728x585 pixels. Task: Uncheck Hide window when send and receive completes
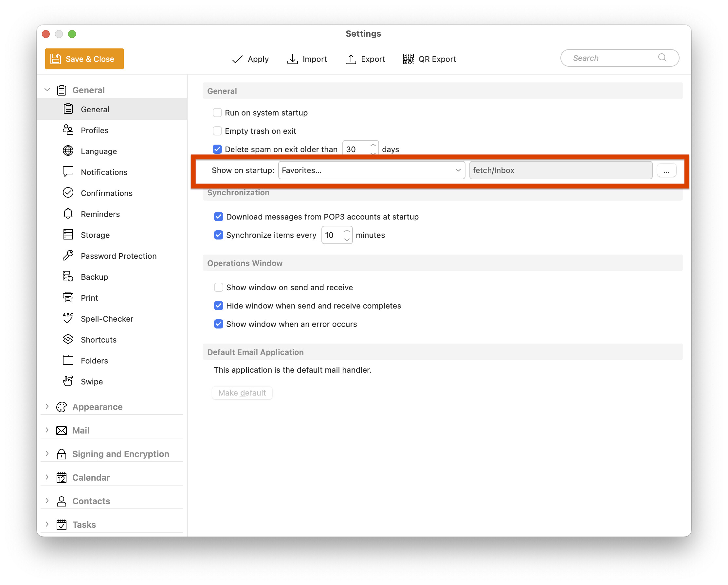(x=219, y=306)
